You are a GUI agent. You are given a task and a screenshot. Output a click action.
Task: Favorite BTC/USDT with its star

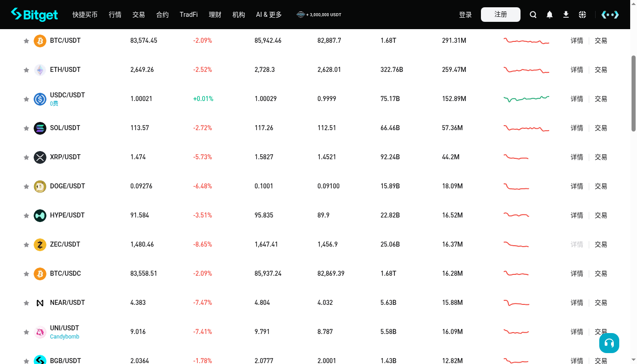(x=26, y=41)
